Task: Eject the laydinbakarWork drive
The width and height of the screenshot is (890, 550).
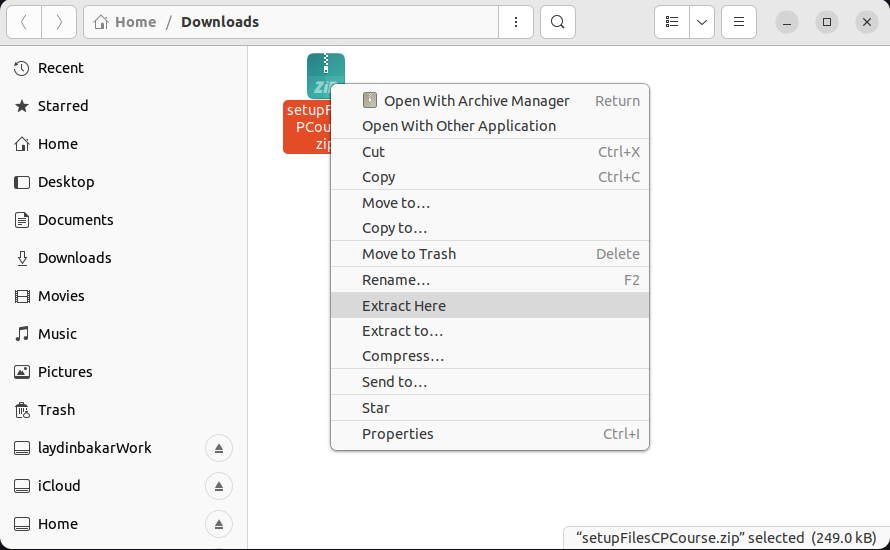Action: click(x=218, y=448)
